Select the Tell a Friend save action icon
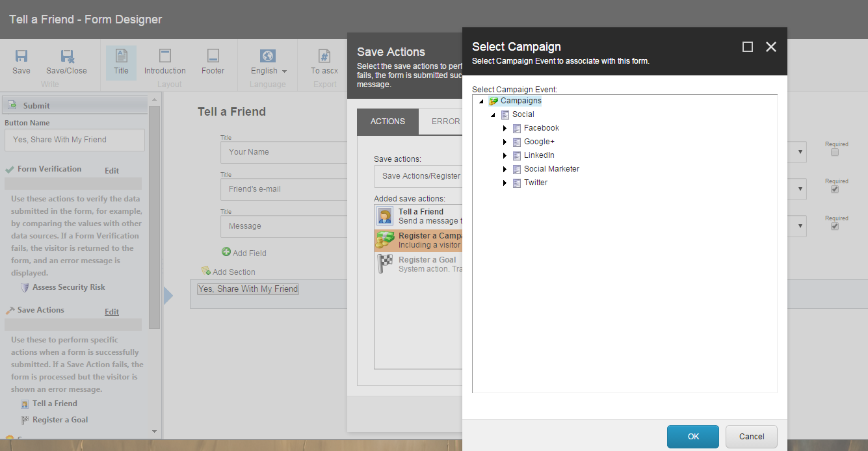868x451 pixels. (x=385, y=216)
